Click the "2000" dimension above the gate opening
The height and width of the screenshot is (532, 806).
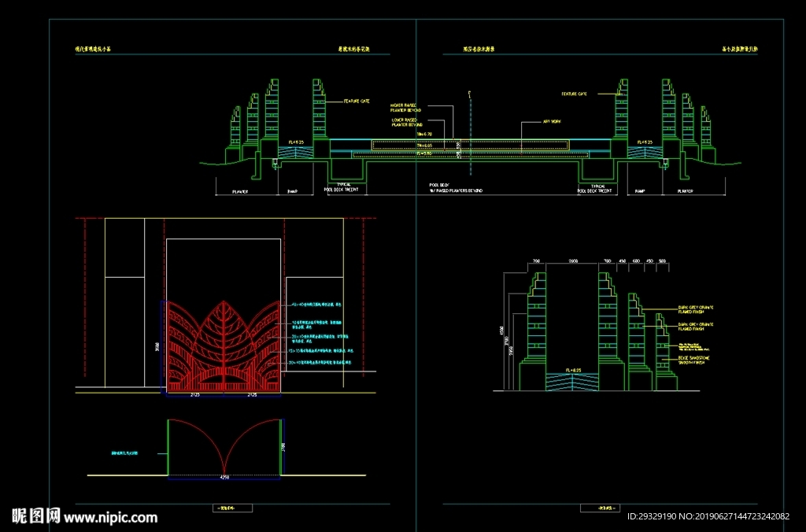(x=573, y=261)
